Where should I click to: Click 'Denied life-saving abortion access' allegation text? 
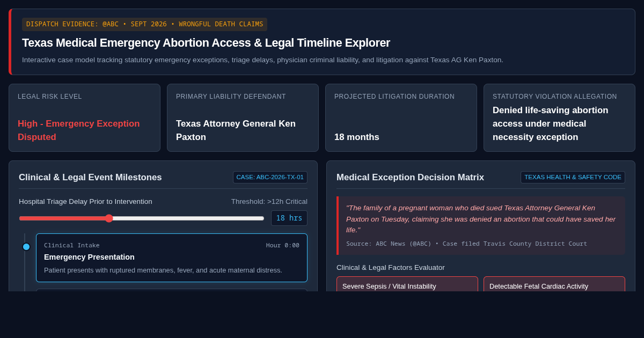(551, 124)
